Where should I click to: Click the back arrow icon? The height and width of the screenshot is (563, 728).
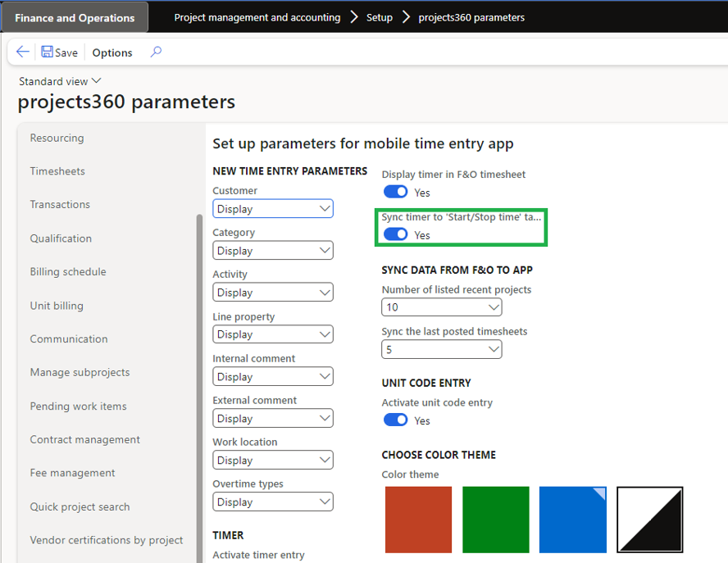tap(23, 52)
